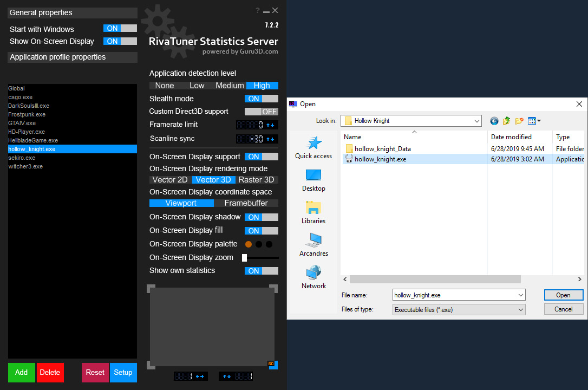
Task: Toggle Stealth mode switch
Action: 262,99
